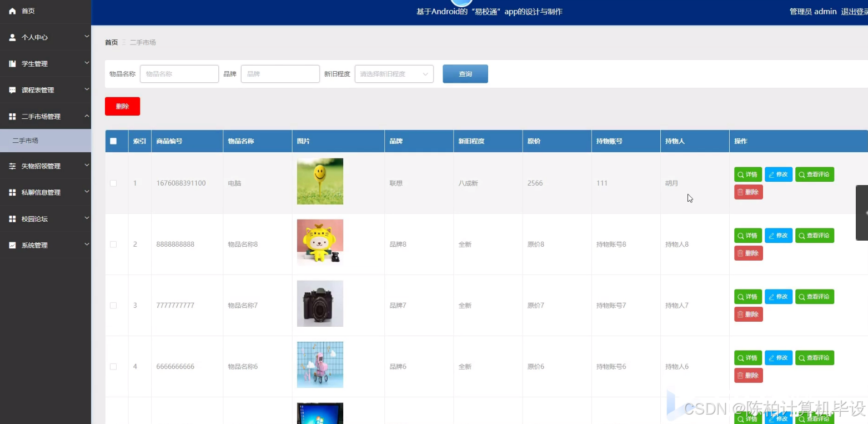Click 查看评论 for 物品名称8 row
The width and height of the screenshot is (868, 424).
pyautogui.click(x=814, y=236)
